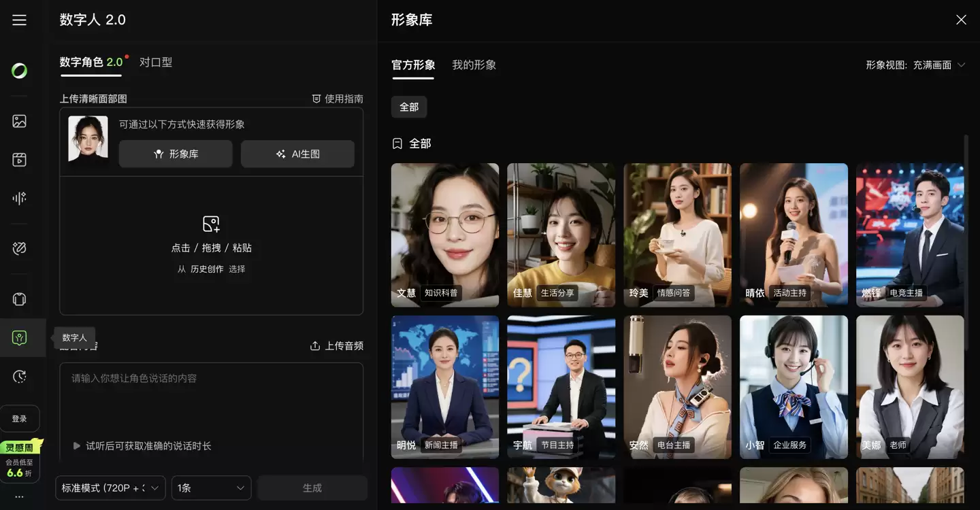This screenshot has width=980, height=510.
Task: Select the 数字人 tool in the left sidebar
Action: click(x=19, y=337)
